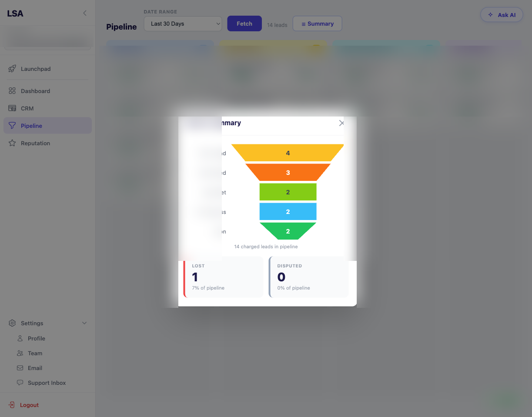Click the Email envelope icon

[20, 368]
